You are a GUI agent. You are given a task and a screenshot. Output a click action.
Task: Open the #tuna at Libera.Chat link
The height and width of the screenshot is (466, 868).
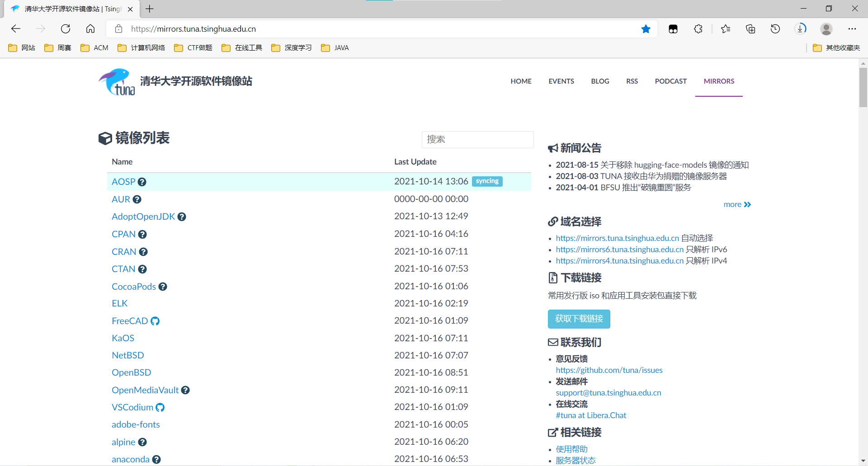pyautogui.click(x=591, y=415)
